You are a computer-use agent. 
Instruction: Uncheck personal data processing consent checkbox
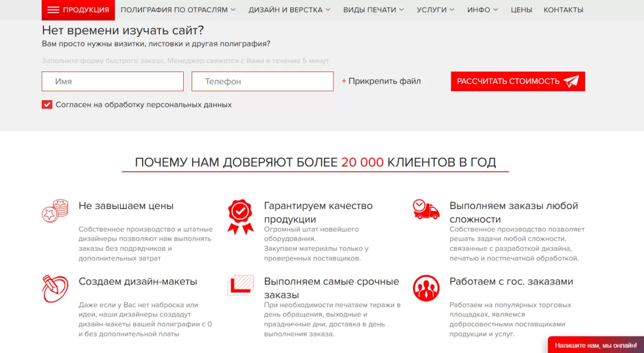[x=47, y=105]
